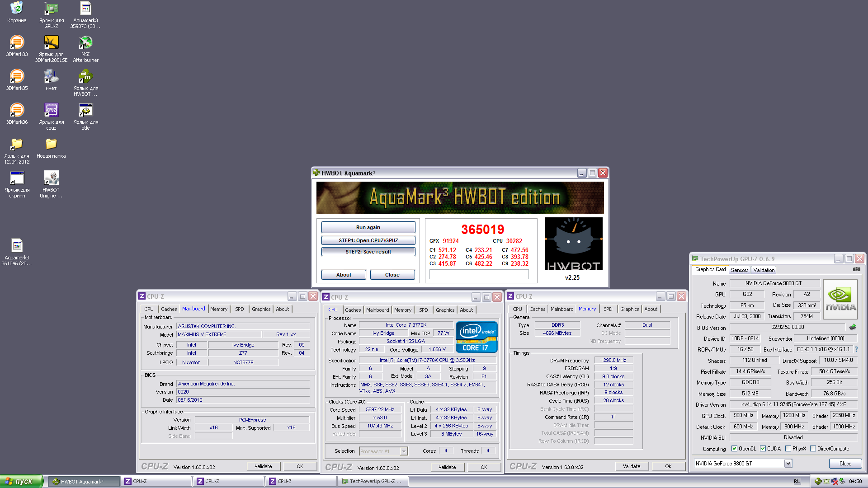Open the cpuz desktop shortcut icon
This screenshot has width=868, height=488.
[51, 117]
